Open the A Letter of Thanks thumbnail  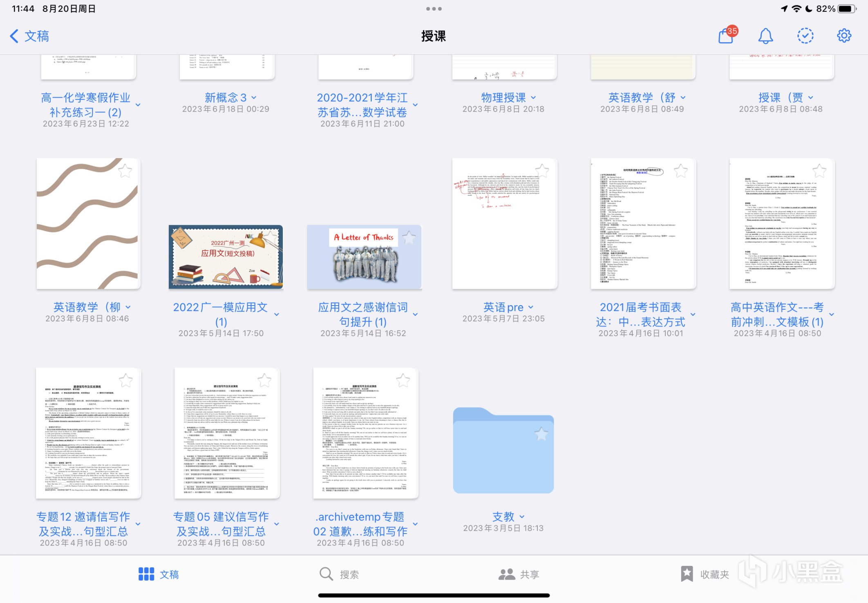[364, 257]
